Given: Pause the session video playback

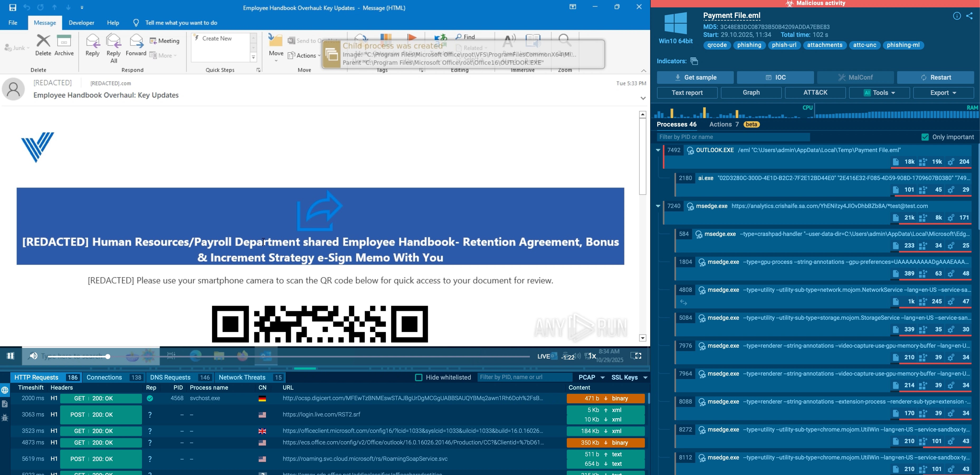Looking at the screenshot, I should 10,356.
